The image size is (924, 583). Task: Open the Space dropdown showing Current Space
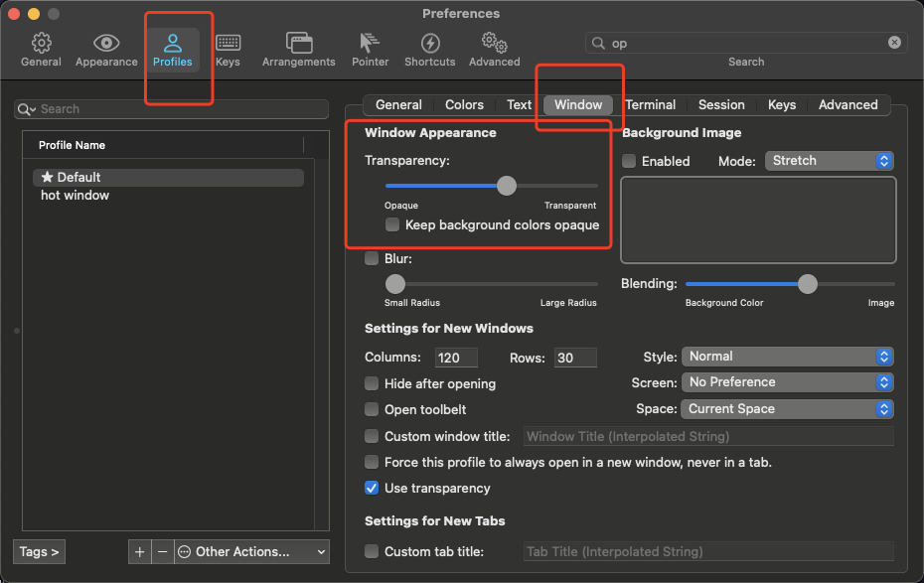[787, 409]
